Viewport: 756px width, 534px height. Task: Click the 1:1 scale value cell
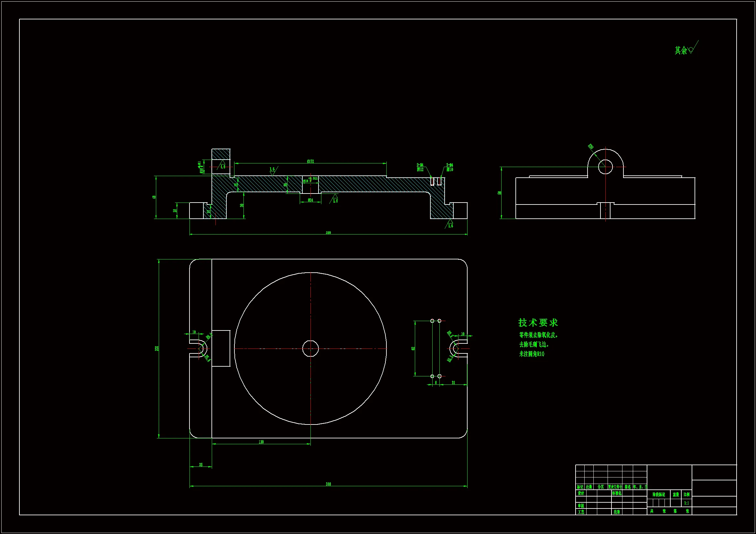pyautogui.click(x=686, y=503)
